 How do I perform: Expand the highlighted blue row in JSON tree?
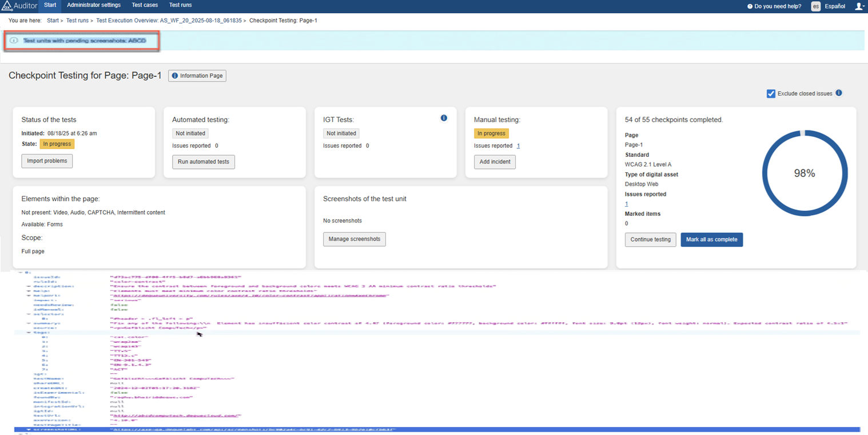click(x=29, y=429)
